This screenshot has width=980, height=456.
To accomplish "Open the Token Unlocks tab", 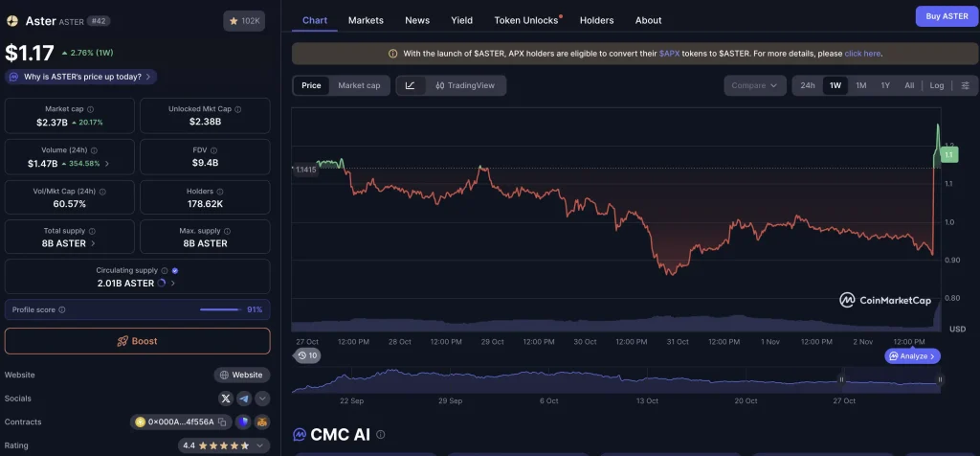I will [x=526, y=20].
